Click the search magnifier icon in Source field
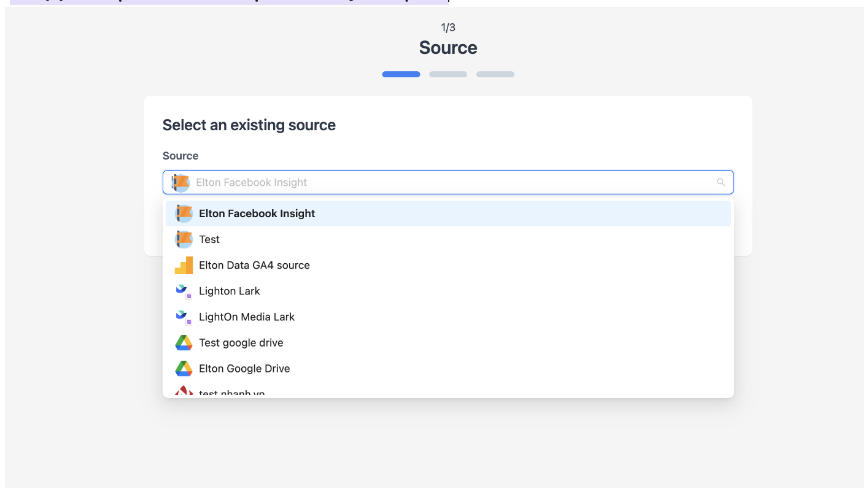 [721, 182]
